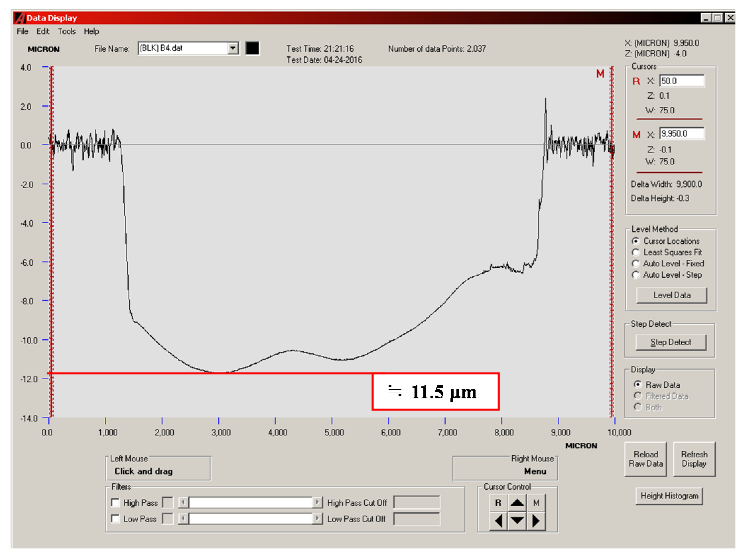Open the File Name dropdown list

click(232, 48)
